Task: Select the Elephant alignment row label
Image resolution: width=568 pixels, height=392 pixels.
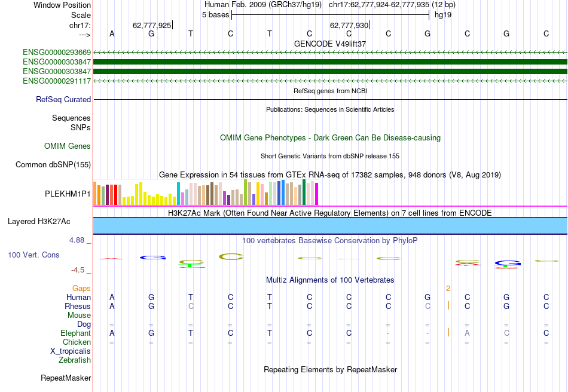Action: click(76, 333)
